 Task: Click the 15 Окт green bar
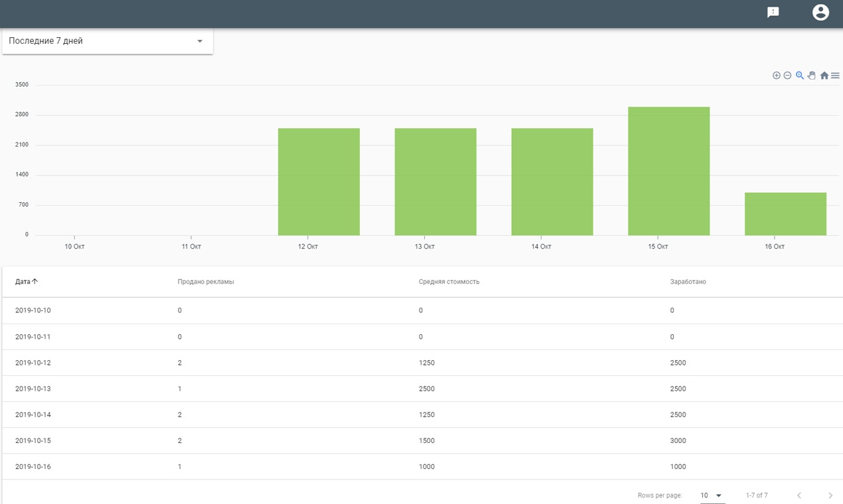pos(668,171)
